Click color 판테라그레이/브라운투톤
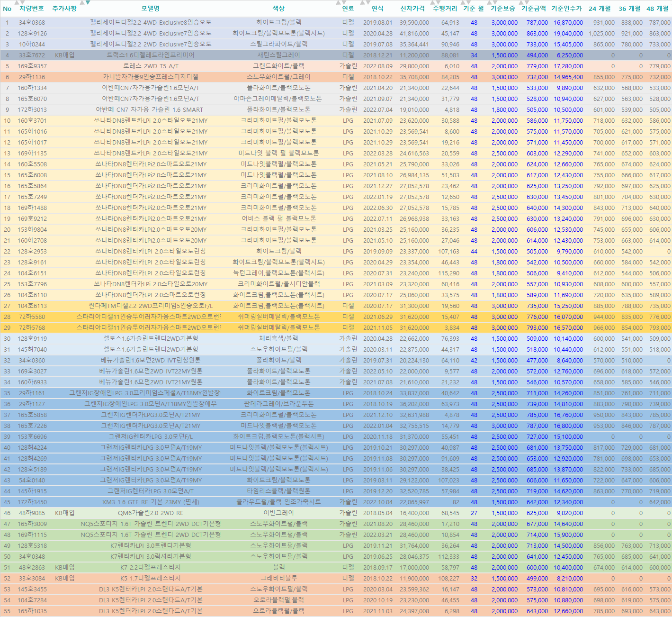 (x=278, y=404)
